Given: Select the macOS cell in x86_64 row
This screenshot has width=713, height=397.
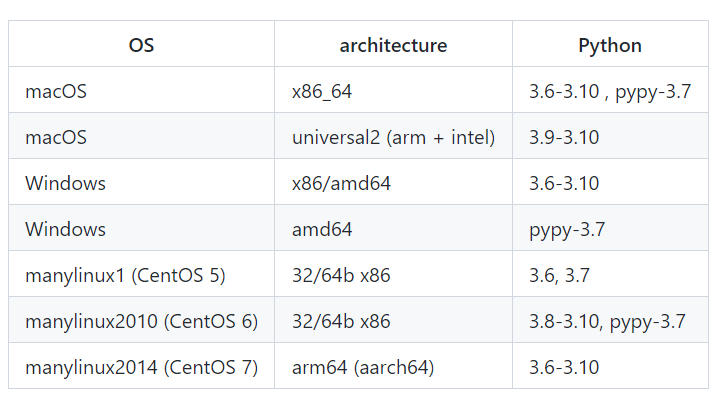Looking at the screenshot, I should (141, 90).
